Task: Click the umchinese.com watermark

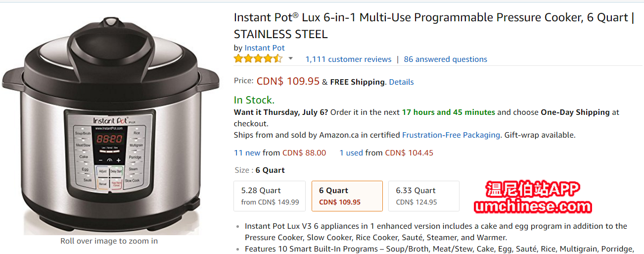Action: tap(533, 206)
